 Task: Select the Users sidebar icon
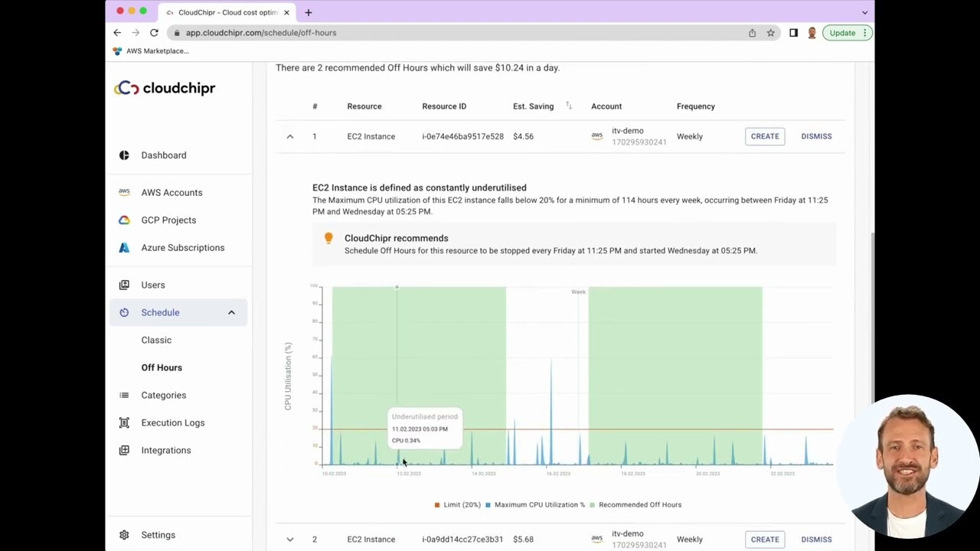124,285
